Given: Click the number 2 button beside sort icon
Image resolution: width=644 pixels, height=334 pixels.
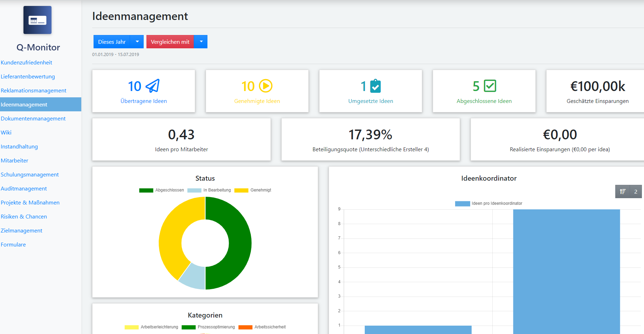Looking at the screenshot, I should (x=636, y=192).
